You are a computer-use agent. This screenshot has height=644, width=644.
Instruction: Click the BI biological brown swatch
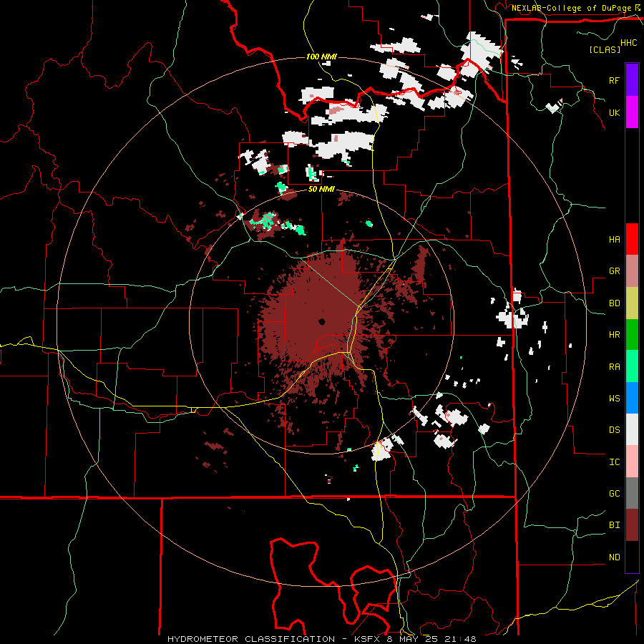tap(632, 525)
